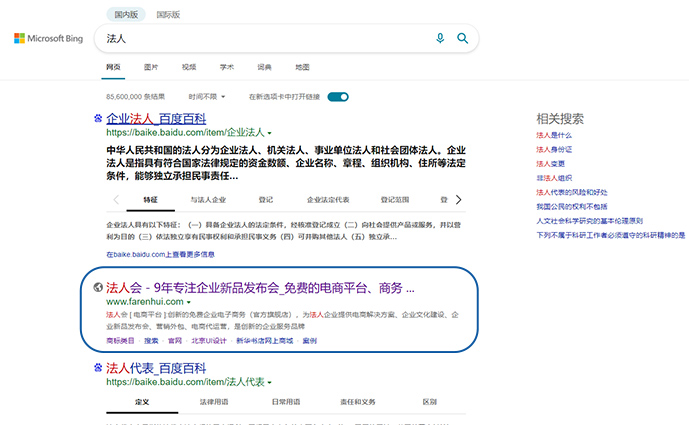Activate voice search microphone icon
689x425 pixels.
point(440,38)
